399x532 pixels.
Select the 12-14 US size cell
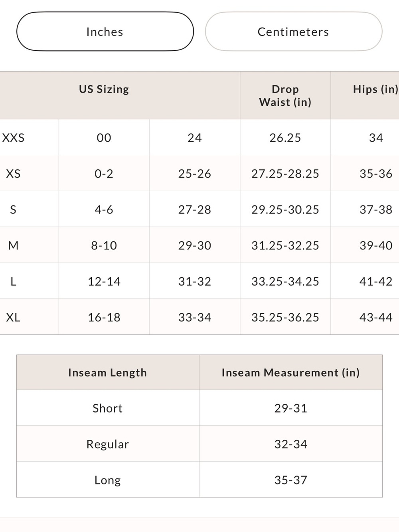104,281
